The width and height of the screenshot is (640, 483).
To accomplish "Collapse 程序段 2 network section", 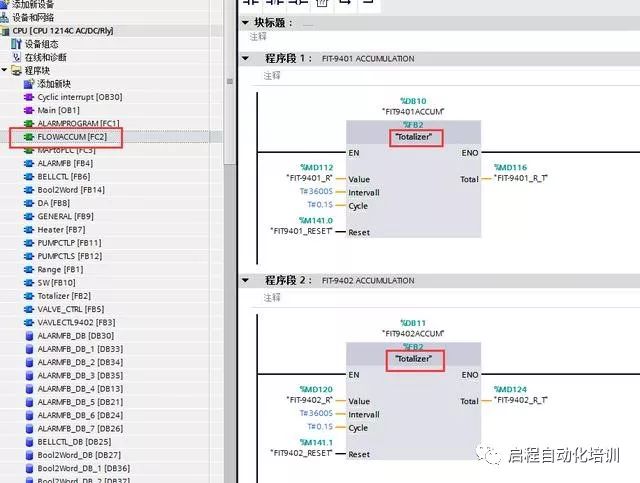I will (x=247, y=282).
